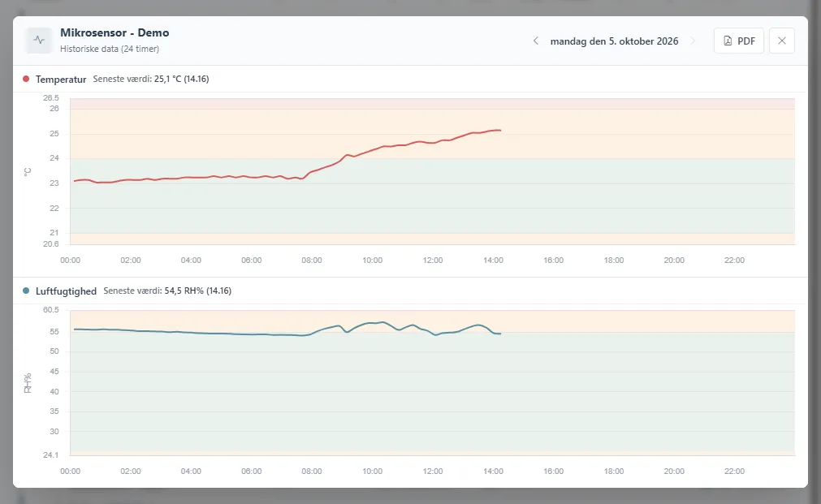Click the pulse sensor icon beside Mikrosensor - Demo
Screen dimensions: 821x504
point(39,41)
